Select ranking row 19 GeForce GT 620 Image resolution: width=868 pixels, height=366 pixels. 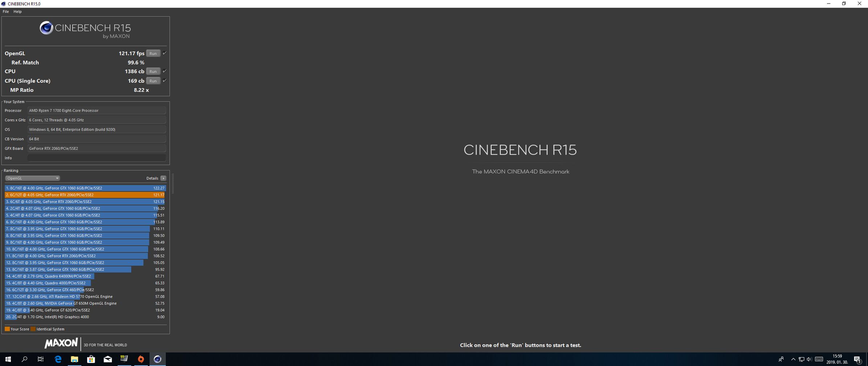pyautogui.click(x=85, y=310)
